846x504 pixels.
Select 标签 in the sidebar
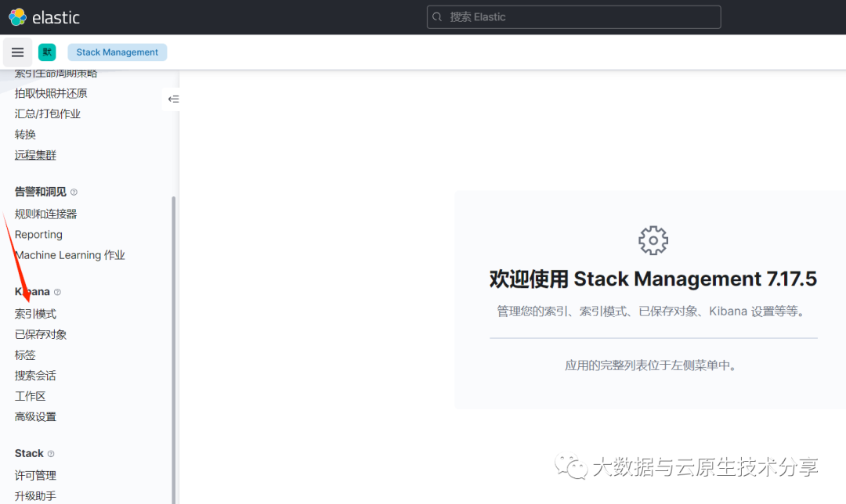point(25,355)
